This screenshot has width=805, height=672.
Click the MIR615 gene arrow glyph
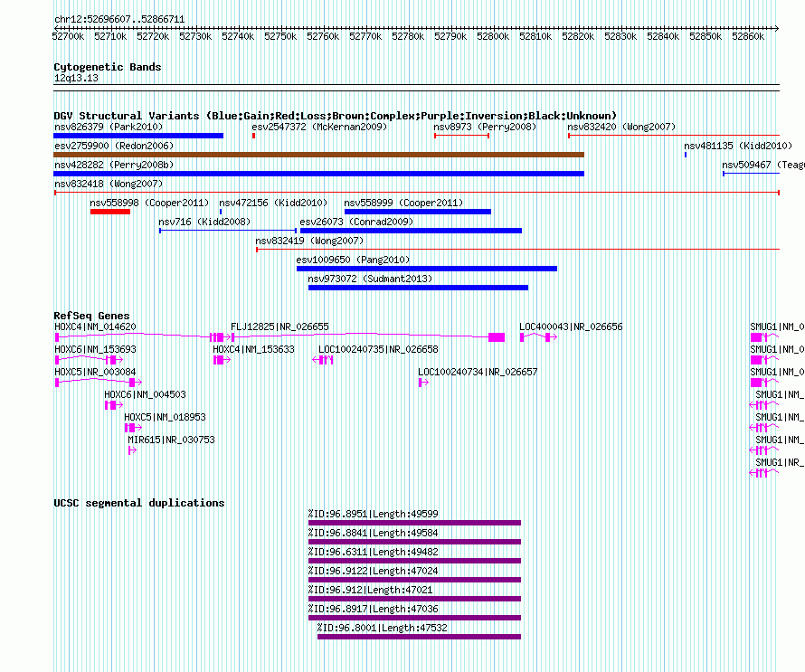click(x=132, y=450)
